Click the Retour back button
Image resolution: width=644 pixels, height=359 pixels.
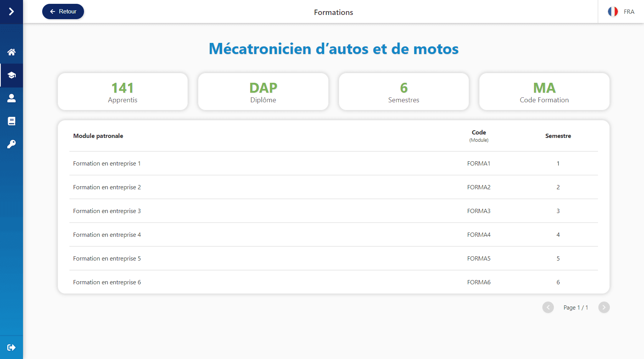click(x=63, y=11)
